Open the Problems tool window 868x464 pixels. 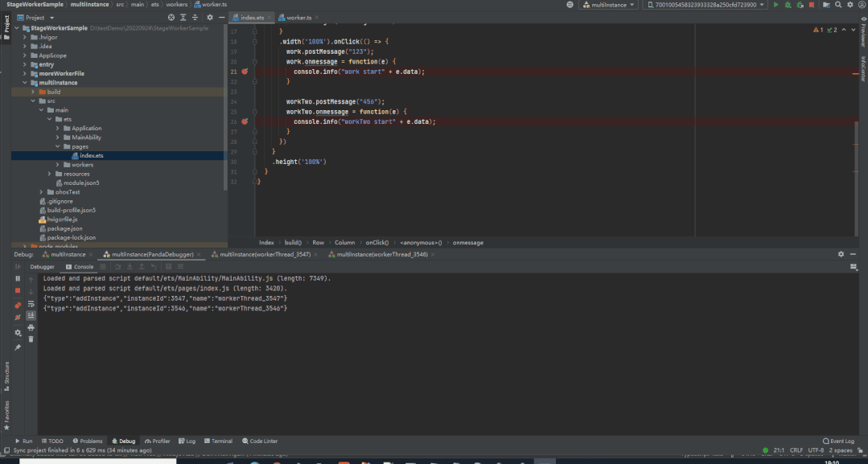click(x=88, y=441)
